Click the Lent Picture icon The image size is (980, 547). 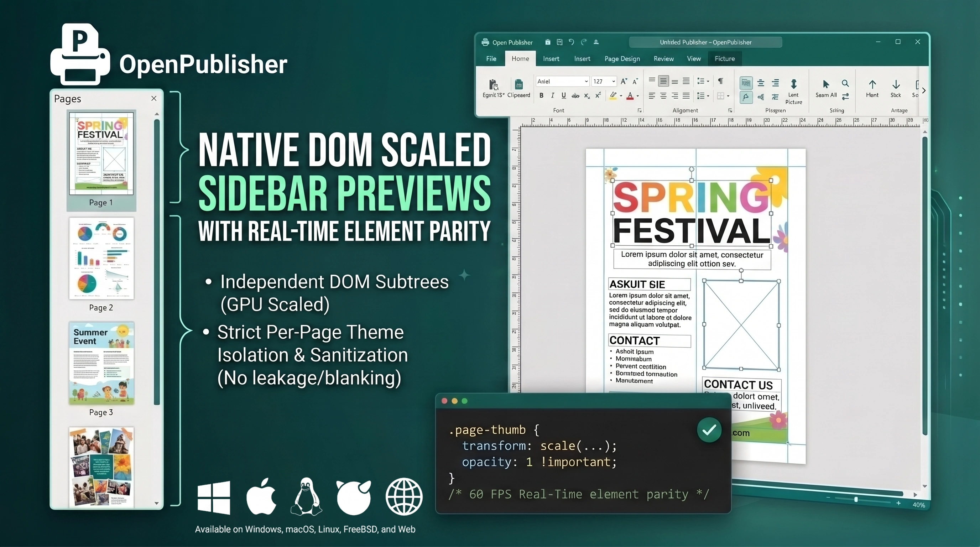(x=794, y=84)
